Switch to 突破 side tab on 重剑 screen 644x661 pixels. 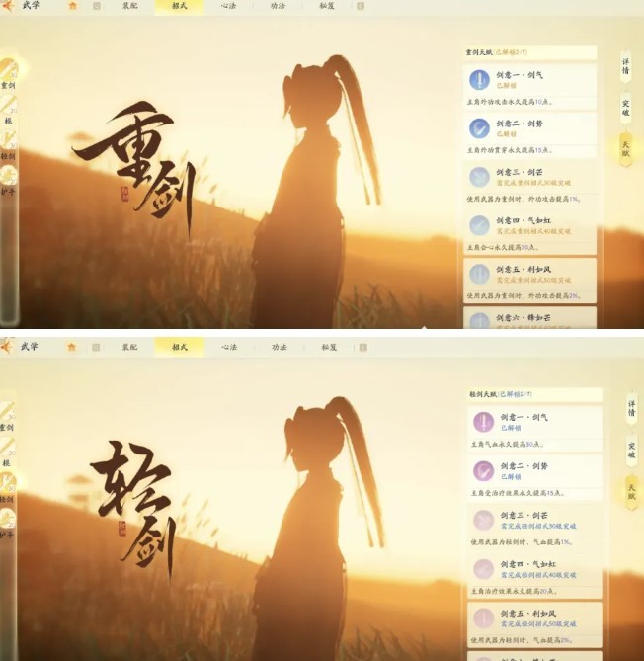626,108
